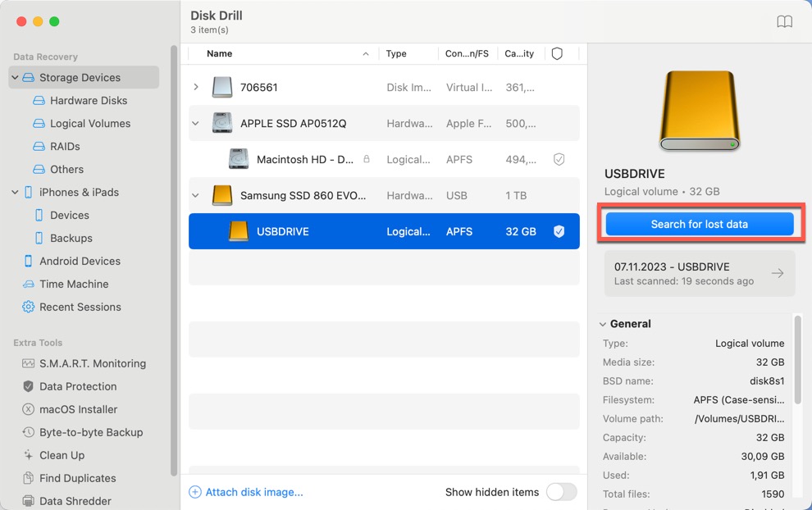
Task: Click the Time Machine icon
Action: [x=29, y=285]
